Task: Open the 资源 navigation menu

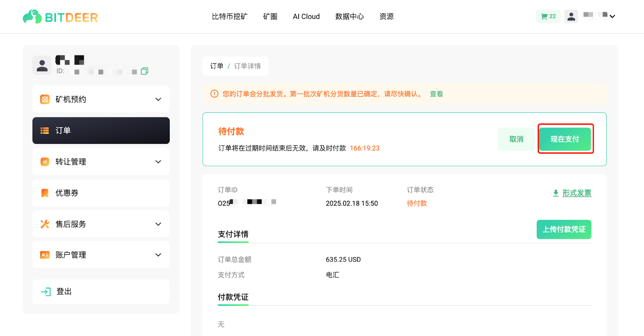Action: [x=386, y=16]
